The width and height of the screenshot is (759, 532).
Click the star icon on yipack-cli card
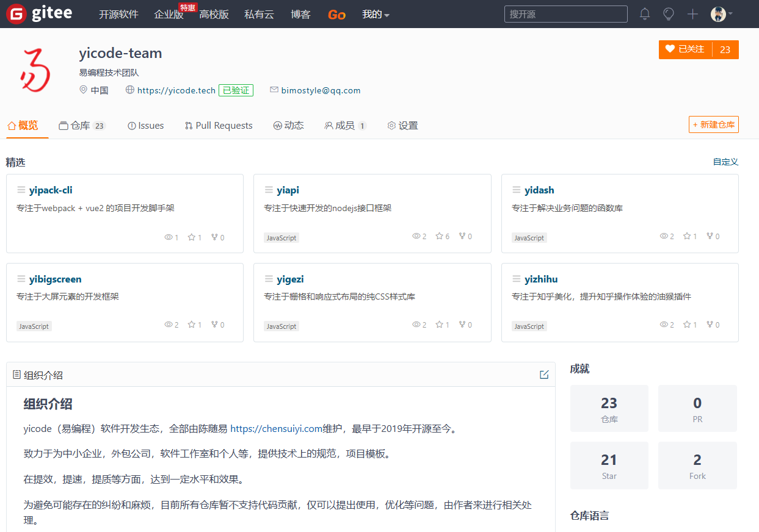click(x=191, y=237)
